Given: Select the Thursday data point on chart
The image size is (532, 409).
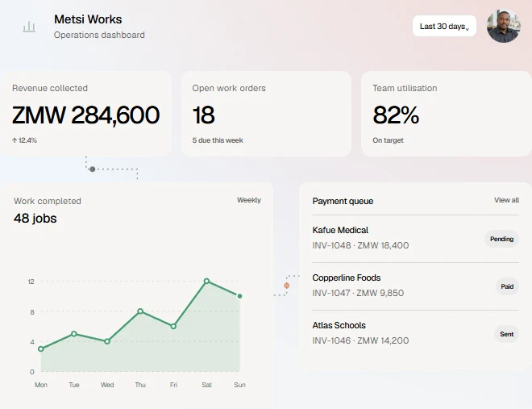Looking at the screenshot, I should click(140, 311).
